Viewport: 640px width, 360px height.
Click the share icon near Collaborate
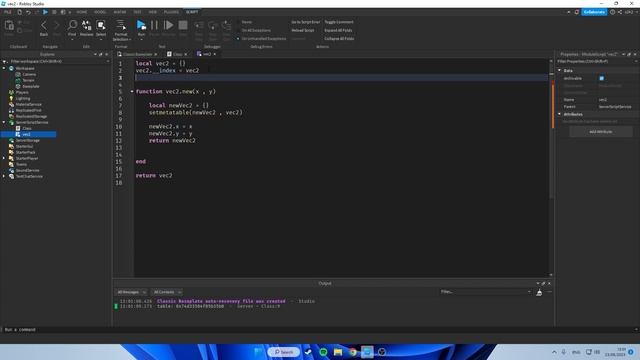pos(620,12)
